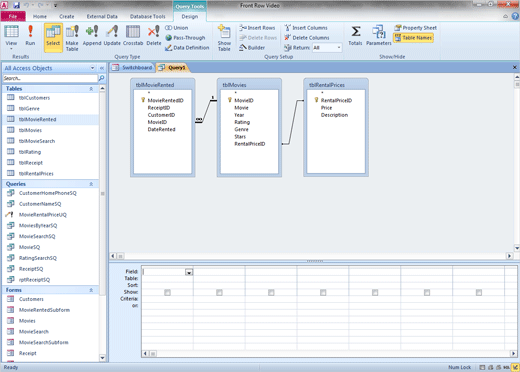Toggle the Table Names row
This screenshot has width=520, height=372.
(413, 38)
